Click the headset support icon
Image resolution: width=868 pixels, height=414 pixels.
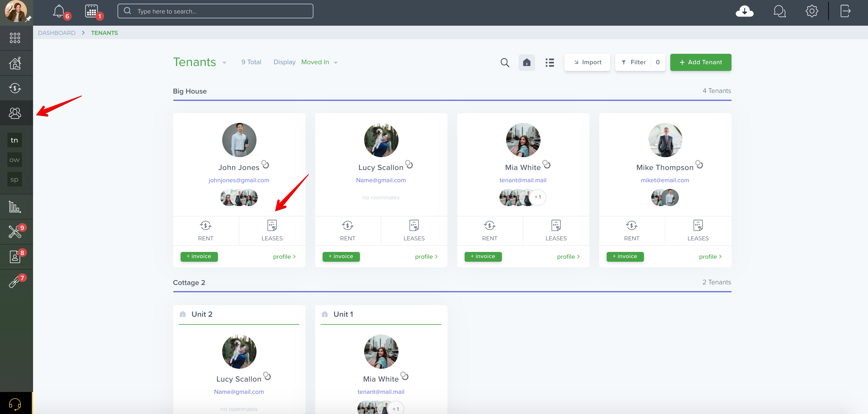pyautogui.click(x=15, y=404)
